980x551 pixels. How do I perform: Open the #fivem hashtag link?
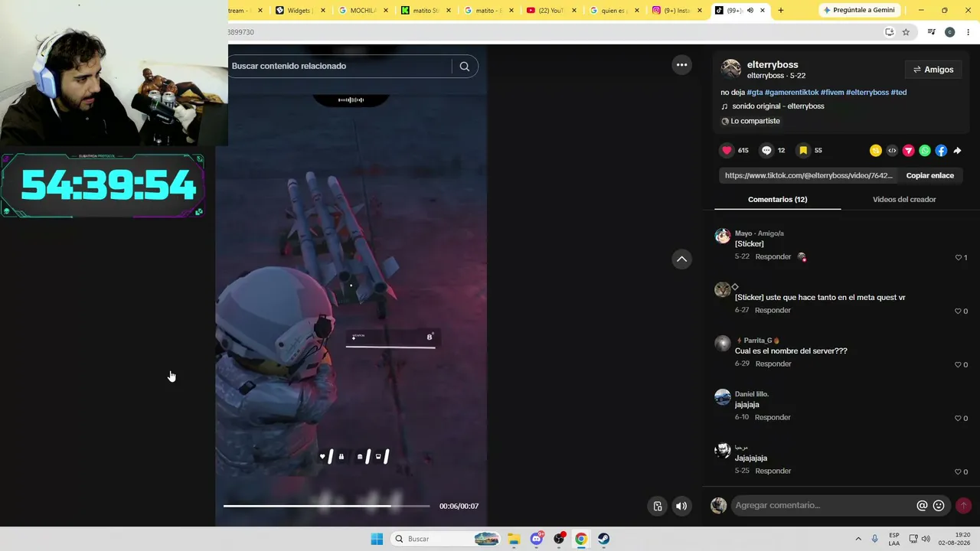tap(832, 93)
